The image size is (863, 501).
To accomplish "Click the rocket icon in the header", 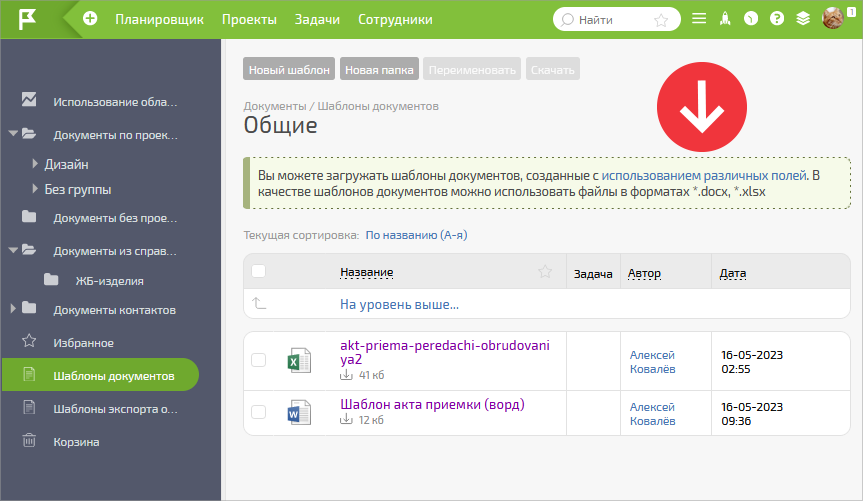I will [725, 19].
